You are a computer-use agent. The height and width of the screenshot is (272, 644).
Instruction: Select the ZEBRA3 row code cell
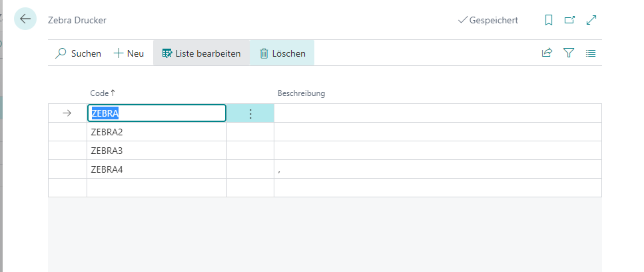[157, 151]
